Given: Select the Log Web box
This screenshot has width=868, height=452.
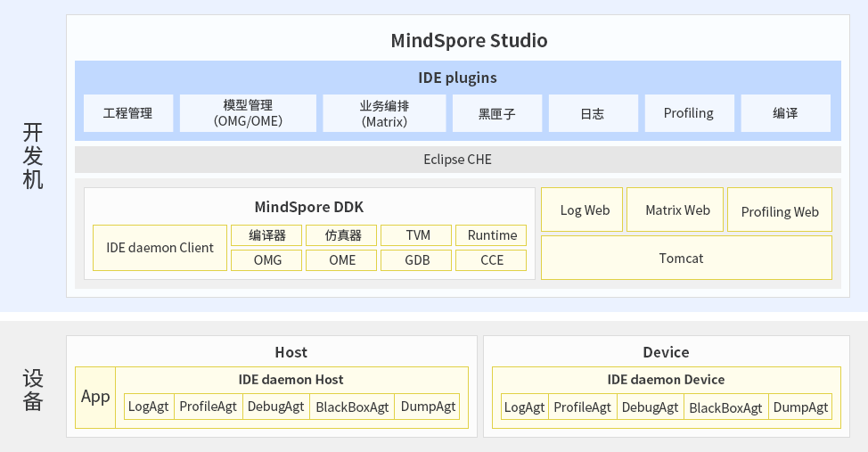Looking at the screenshot, I should (582, 210).
